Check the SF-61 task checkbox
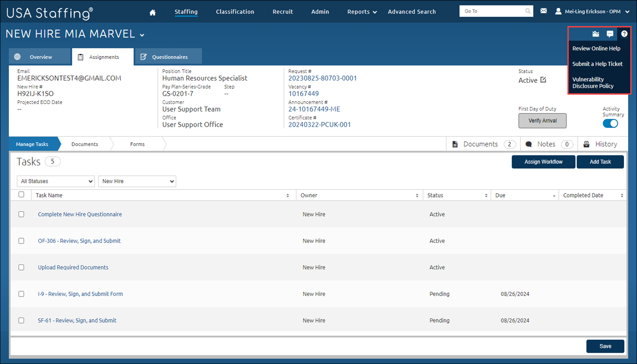Screen dimensions: 637x364 pyautogui.click(x=21, y=321)
